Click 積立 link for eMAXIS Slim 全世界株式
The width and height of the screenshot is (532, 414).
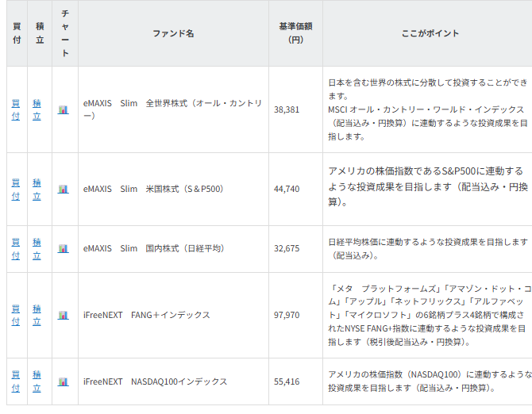[x=37, y=109]
